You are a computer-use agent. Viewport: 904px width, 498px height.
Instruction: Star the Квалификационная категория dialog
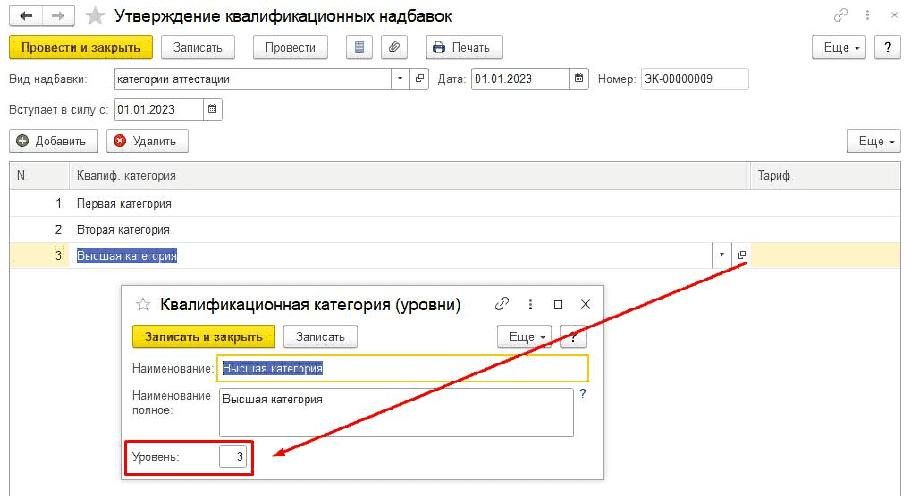coord(142,304)
